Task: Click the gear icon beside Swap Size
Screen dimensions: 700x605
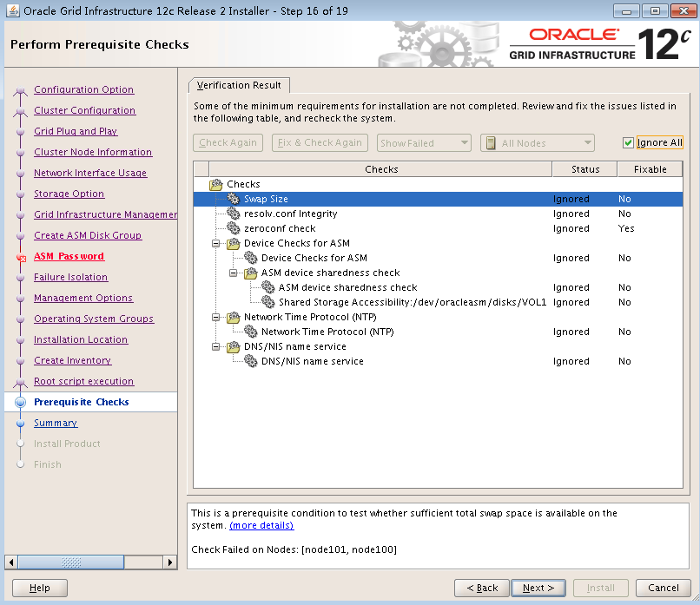Action: pyautogui.click(x=233, y=199)
